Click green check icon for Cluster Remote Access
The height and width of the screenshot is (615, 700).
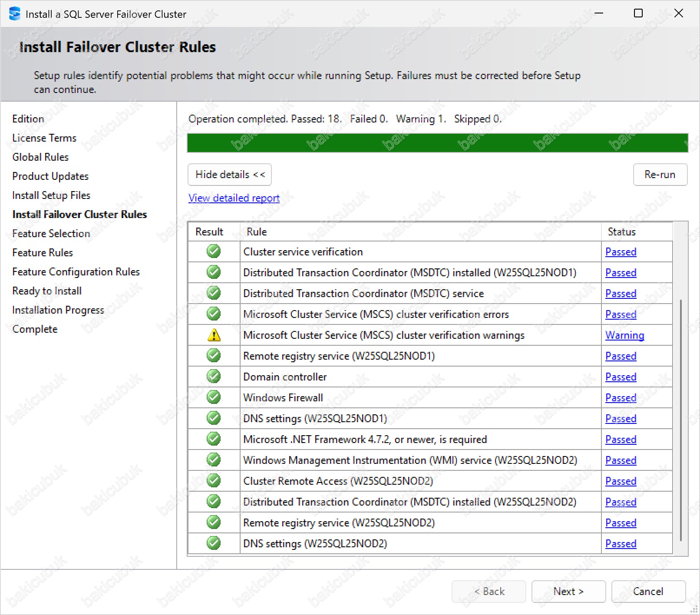click(x=214, y=481)
